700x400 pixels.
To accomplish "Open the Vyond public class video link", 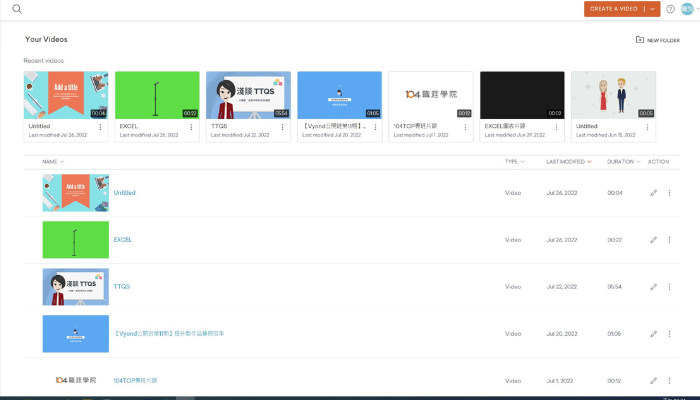I will pos(168,333).
